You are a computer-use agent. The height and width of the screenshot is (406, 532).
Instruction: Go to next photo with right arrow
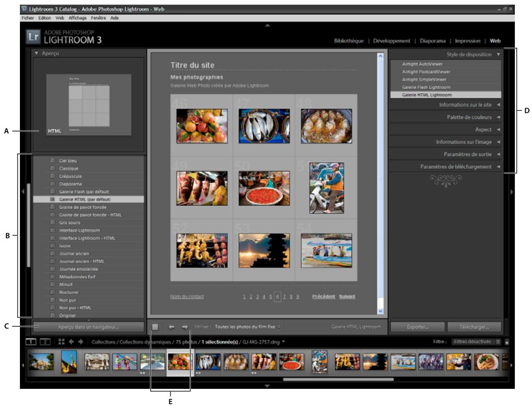tap(185, 327)
